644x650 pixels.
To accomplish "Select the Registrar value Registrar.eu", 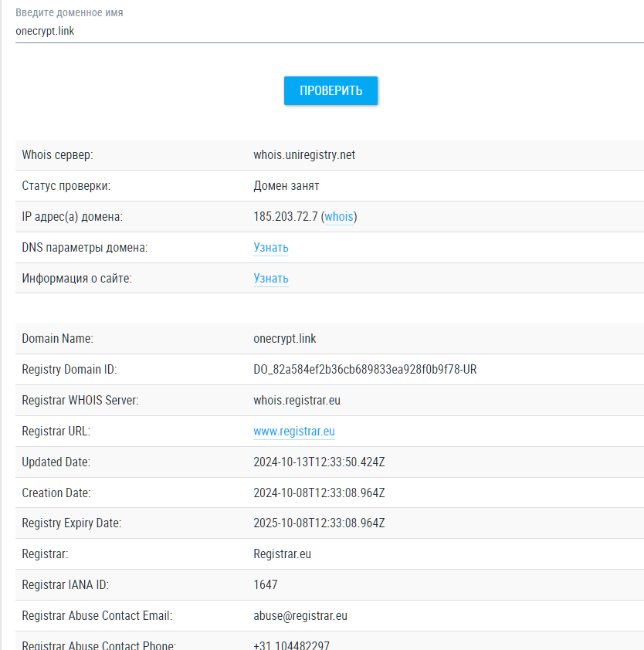I will click(x=282, y=554).
